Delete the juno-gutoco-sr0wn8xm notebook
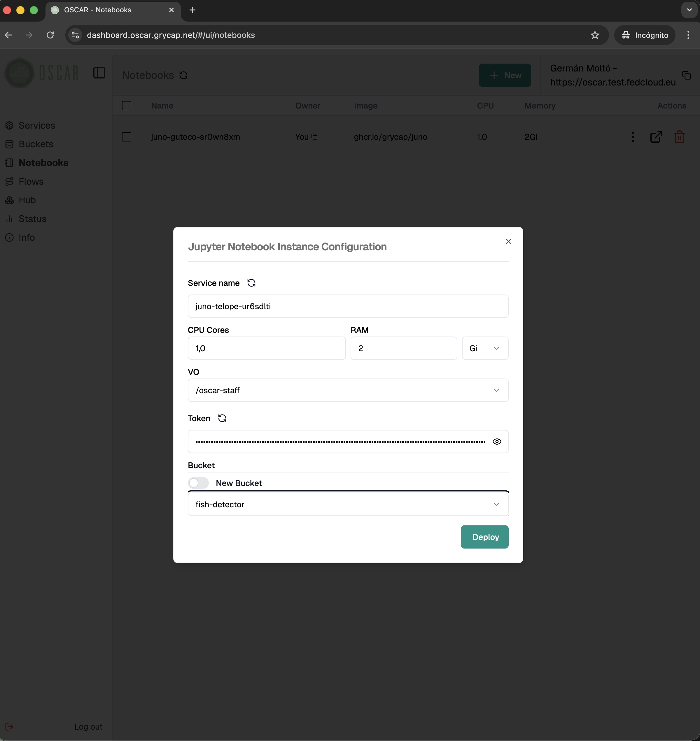Image resolution: width=700 pixels, height=741 pixels. pyautogui.click(x=679, y=137)
